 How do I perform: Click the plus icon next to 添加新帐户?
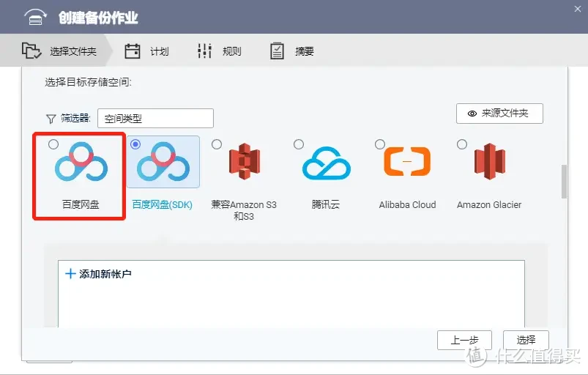pyautogui.click(x=70, y=274)
